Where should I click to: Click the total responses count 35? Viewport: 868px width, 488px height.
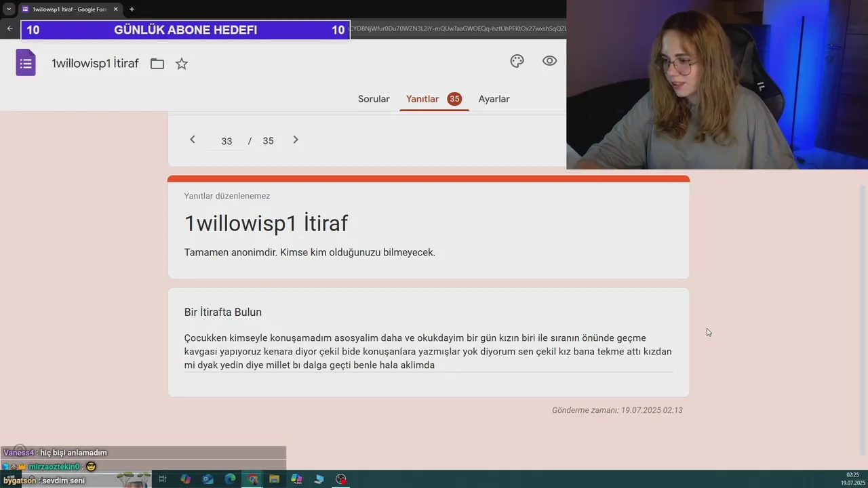[x=269, y=141]
